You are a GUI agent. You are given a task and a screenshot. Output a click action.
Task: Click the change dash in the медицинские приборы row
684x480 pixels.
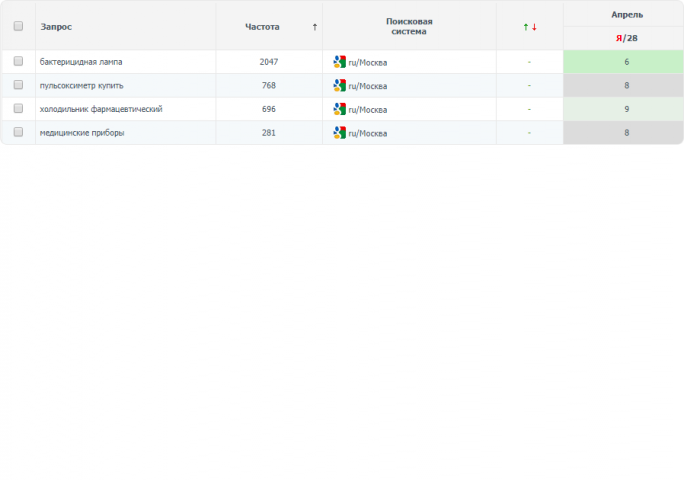pyautogui.click(x=529, y=133)
